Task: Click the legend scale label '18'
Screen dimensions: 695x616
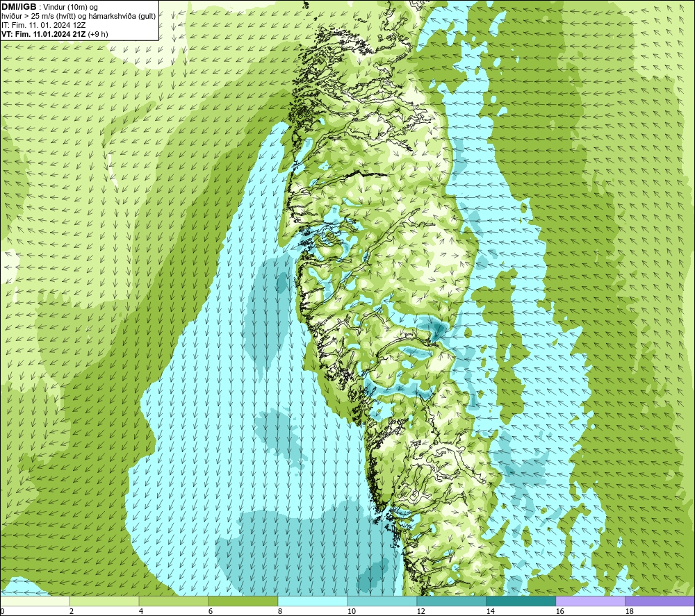Action: [630, 611]
